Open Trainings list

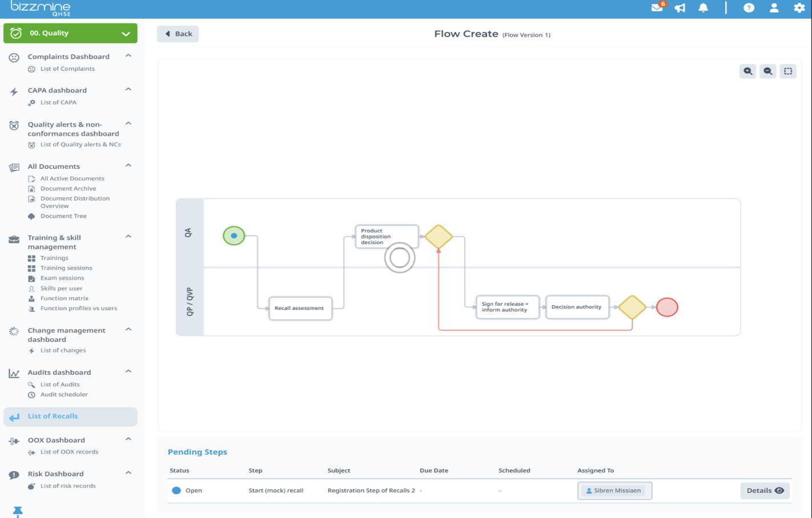point(54,258)
